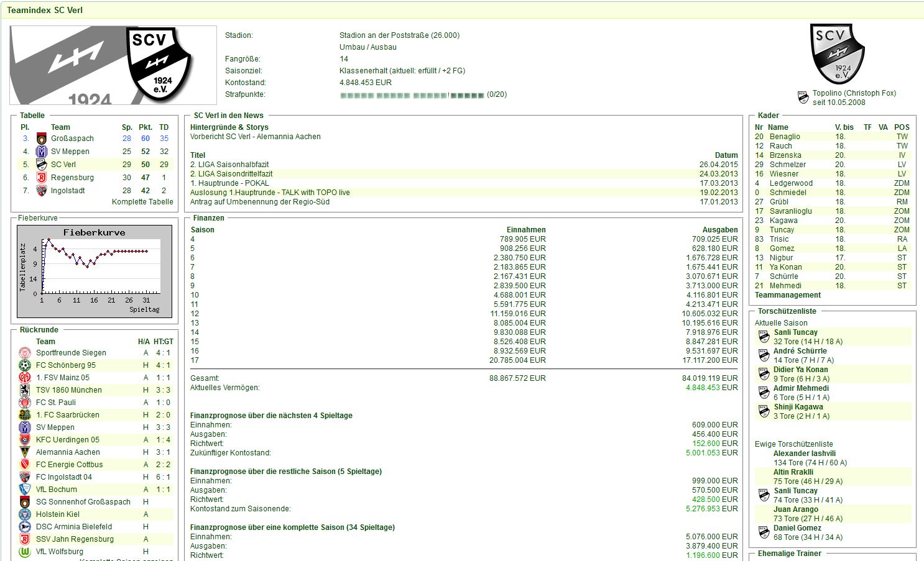Click the 1. FC Saarbrücken crest
Image resolution: width=924 pixels, height=561 pixels.
(25, 415)
